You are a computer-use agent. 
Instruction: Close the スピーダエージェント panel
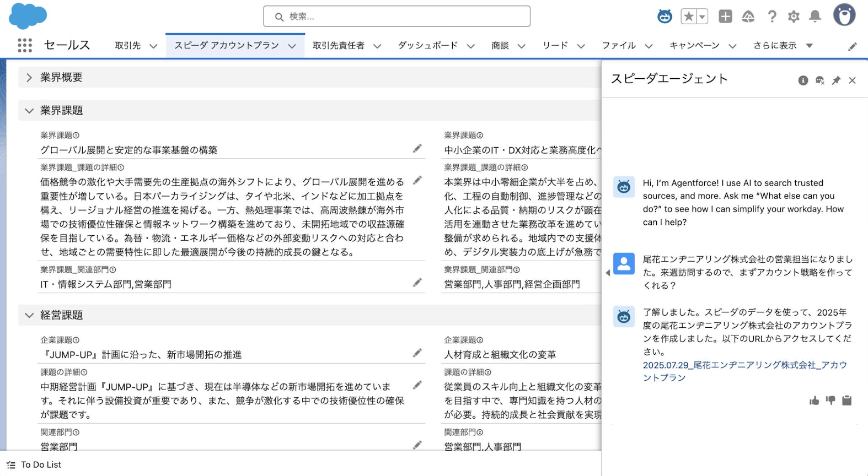[852, 80]
